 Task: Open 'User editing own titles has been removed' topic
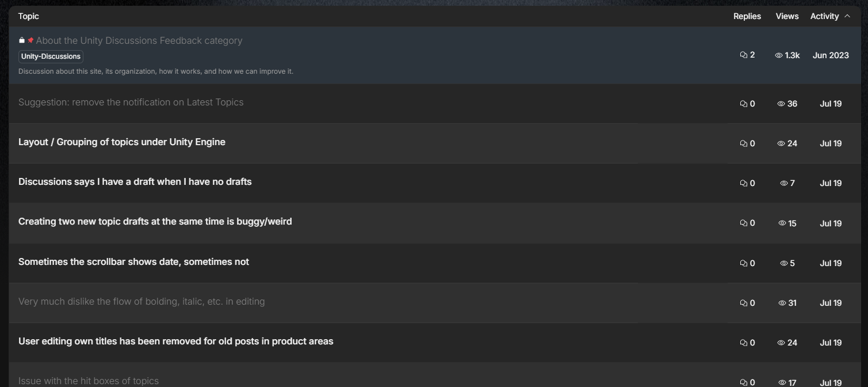point(176,342)
